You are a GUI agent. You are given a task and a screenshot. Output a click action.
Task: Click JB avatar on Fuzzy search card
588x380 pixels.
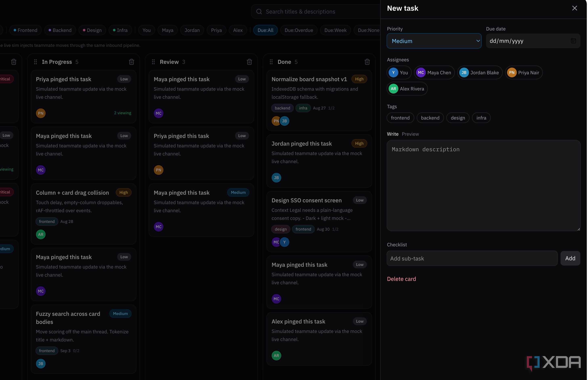(41, 364)
